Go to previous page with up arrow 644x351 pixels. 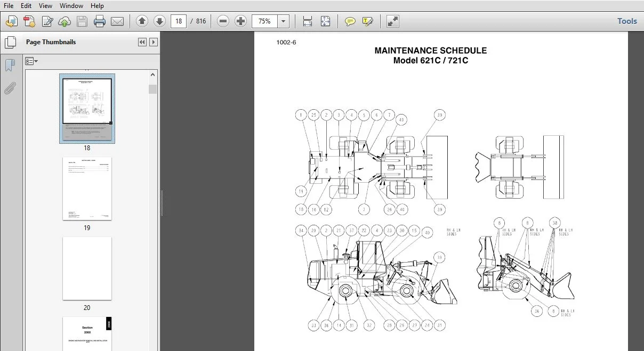tap(142, 21)
